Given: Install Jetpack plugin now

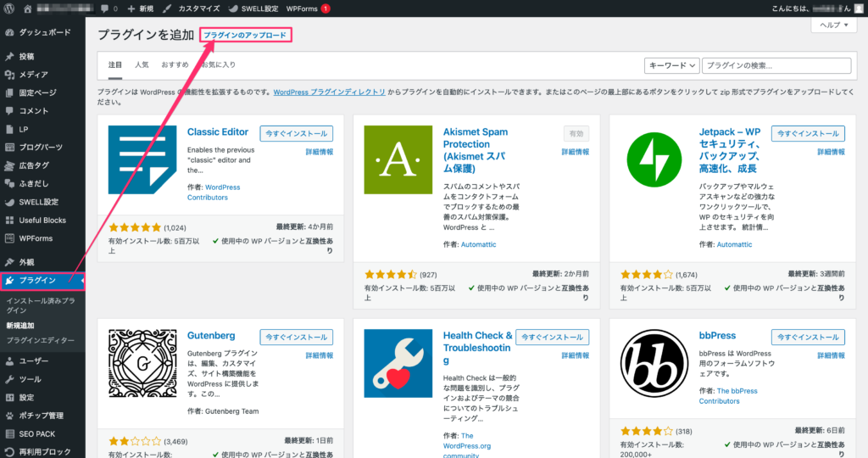Looking at the screenshot, I should point(808,133).
